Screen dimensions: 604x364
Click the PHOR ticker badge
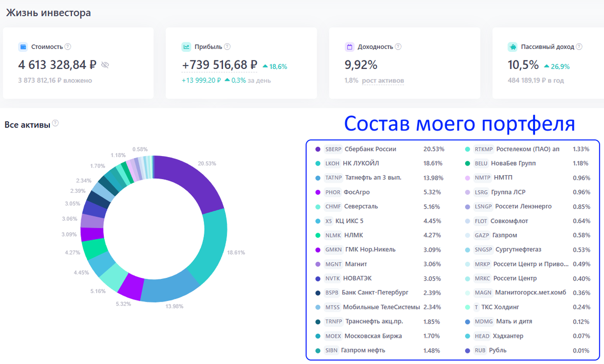click(333, 192)
